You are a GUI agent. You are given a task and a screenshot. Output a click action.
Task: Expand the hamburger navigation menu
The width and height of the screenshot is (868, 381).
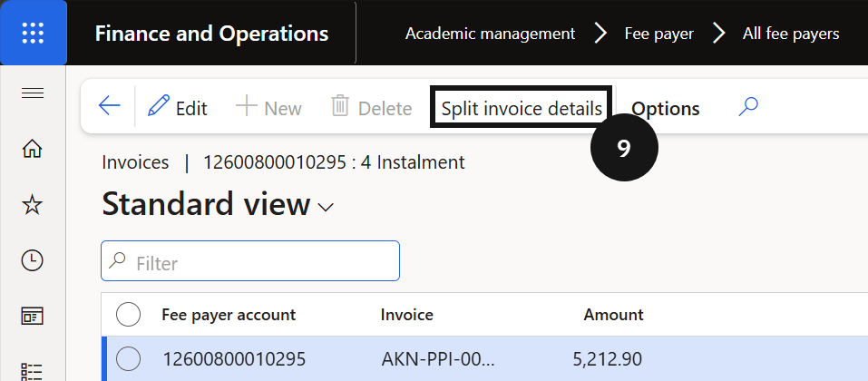(x=33, y=93)
